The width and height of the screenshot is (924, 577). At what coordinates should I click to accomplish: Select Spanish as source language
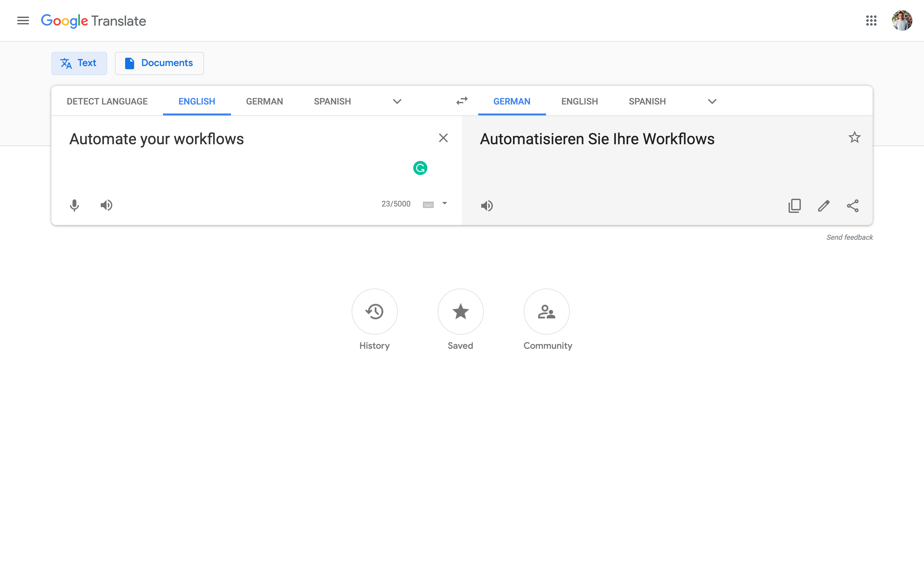click(x=332, y=102)
